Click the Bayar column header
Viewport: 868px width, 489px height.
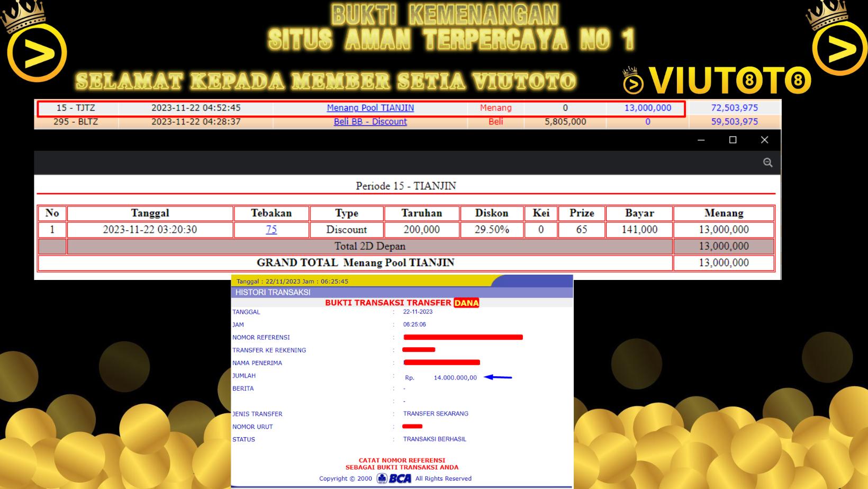pos(639,213)
